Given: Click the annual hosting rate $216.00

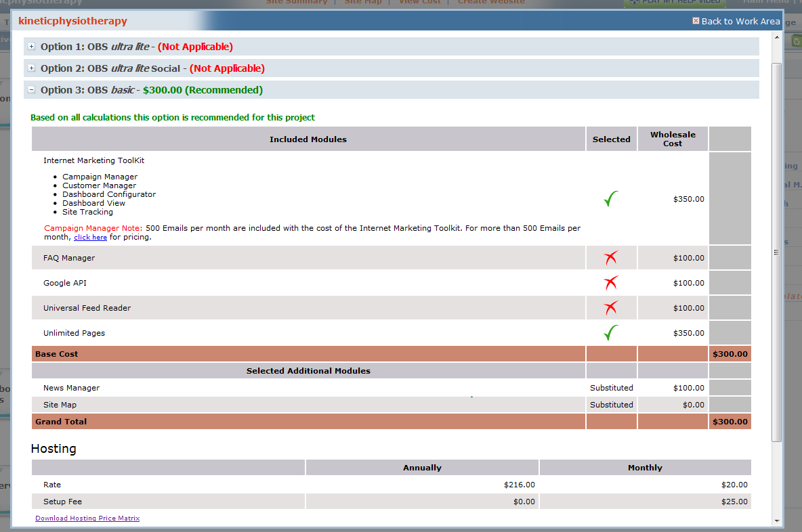Looking at the screenshot, I should [x=519, y=485].
